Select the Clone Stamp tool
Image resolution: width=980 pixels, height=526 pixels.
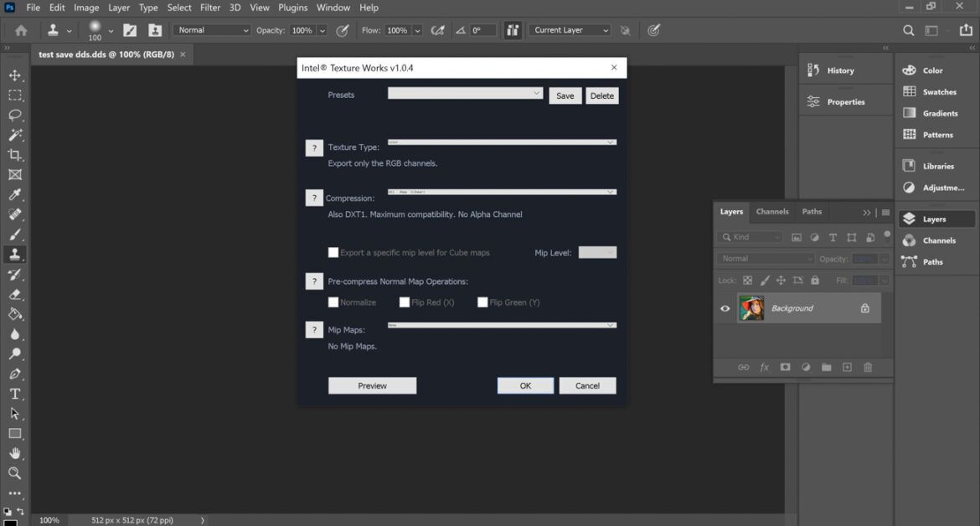[x=15, y=254]
